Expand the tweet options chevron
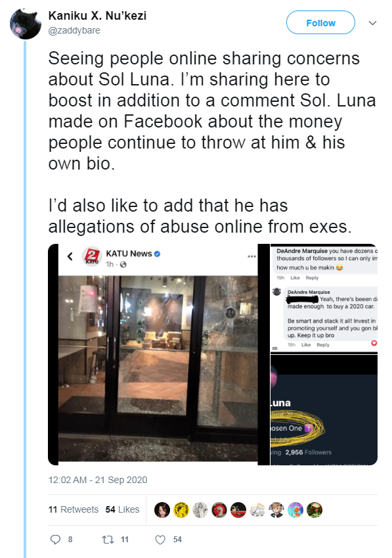 click(x=372, y=23)
